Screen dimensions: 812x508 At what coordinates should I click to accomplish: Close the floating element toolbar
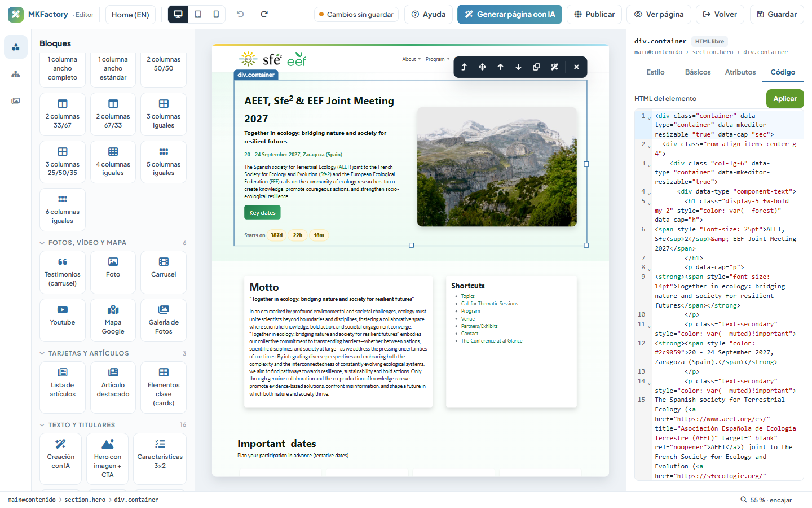[x=576, y=67]
